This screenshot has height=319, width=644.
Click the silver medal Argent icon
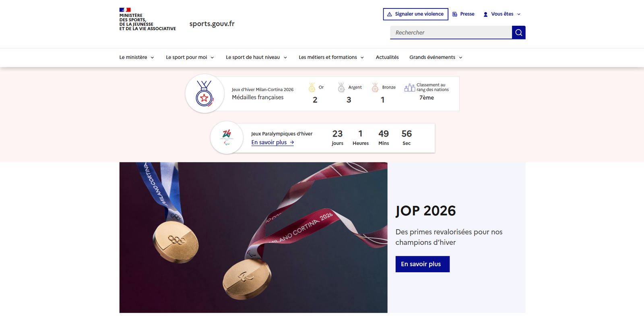point(341,87)
